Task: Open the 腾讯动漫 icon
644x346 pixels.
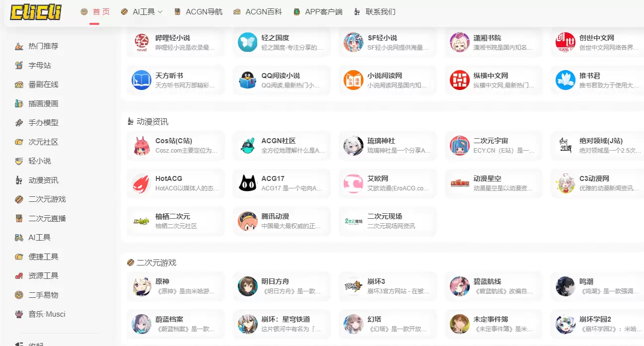Action: coord(247,221)
